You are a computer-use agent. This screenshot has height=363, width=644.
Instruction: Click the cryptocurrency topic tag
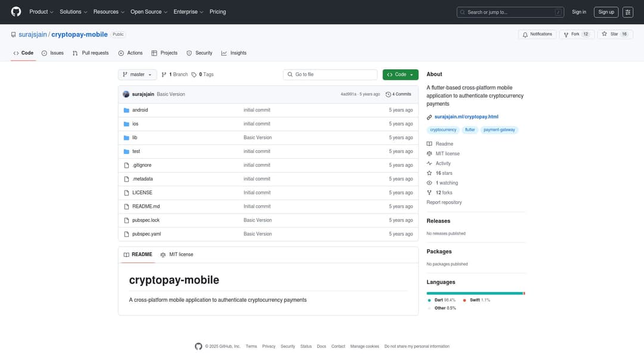coord(443,130)
